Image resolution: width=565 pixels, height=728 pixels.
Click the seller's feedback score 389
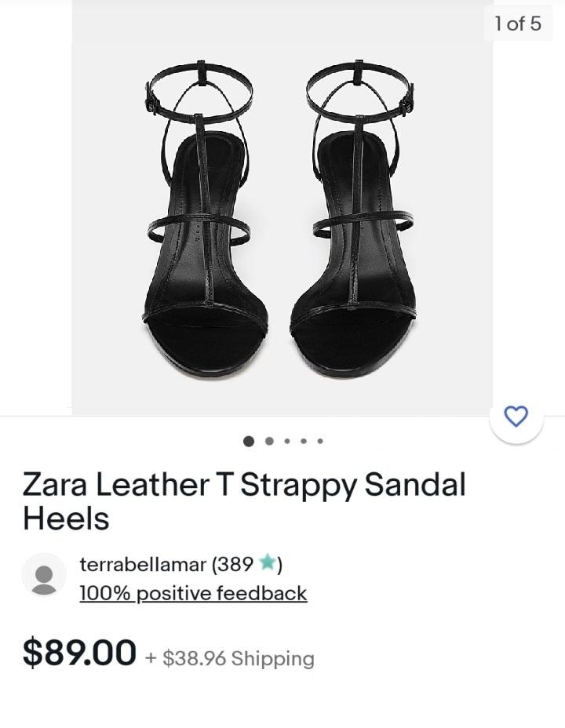tap(235, 565)
